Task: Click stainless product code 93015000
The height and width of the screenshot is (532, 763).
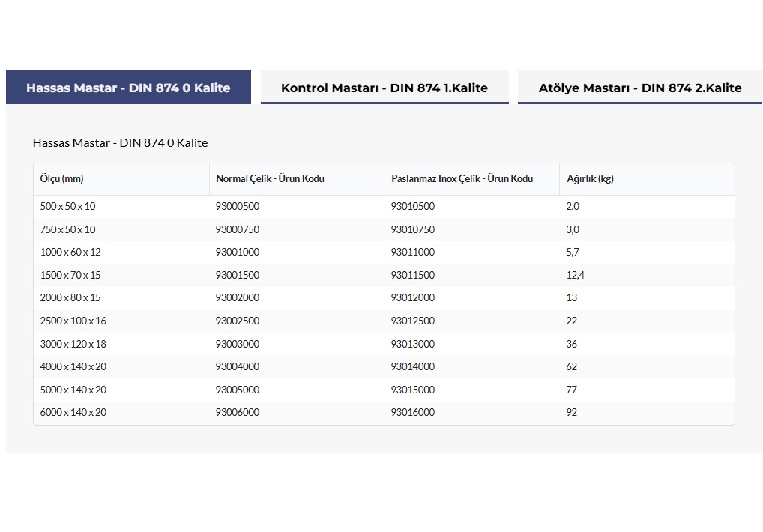Action: (412, 390)
